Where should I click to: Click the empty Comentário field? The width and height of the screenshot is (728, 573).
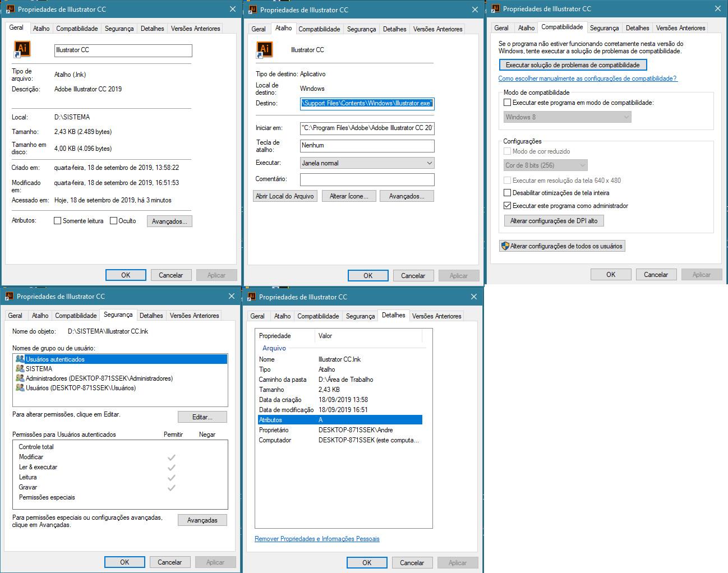coord(367,179)
